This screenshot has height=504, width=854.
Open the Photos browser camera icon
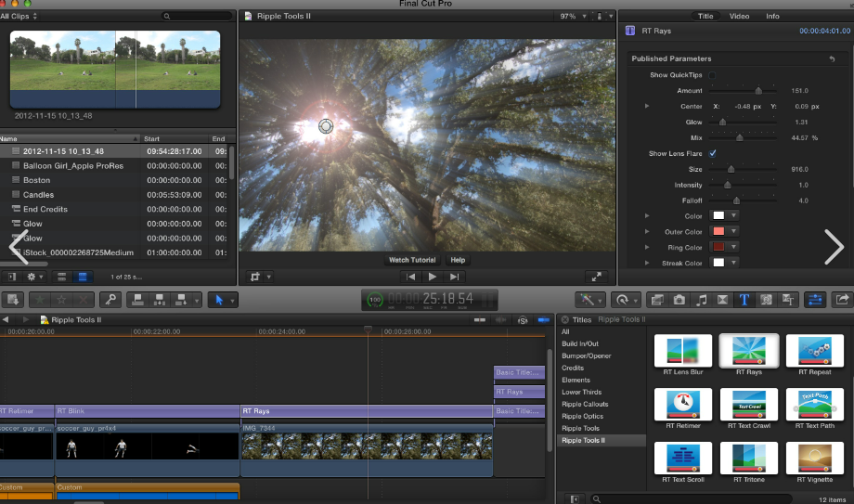coord(679,300)
